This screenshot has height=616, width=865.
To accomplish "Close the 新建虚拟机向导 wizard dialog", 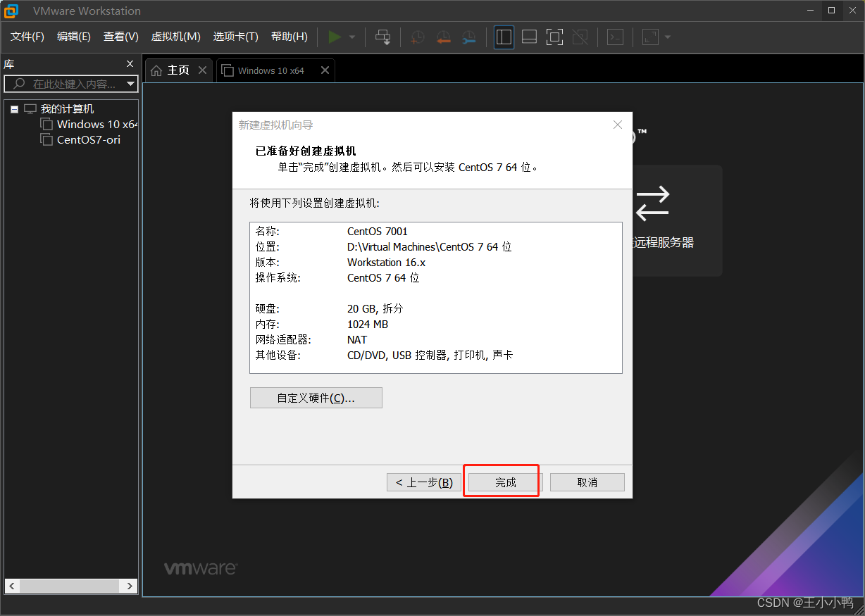I will click(x=618, y=125).
